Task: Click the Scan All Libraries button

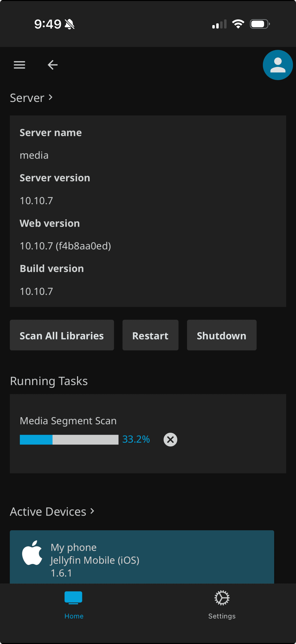Action: point(62,335)
